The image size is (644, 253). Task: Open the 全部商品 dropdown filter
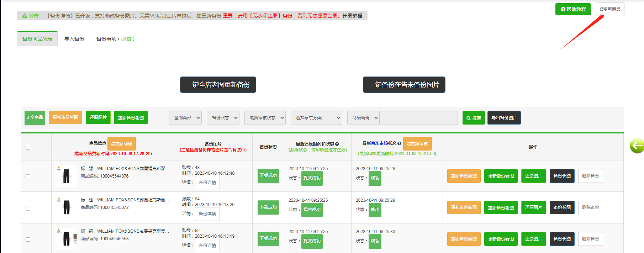pyautogui.click(x=185, y=118)
